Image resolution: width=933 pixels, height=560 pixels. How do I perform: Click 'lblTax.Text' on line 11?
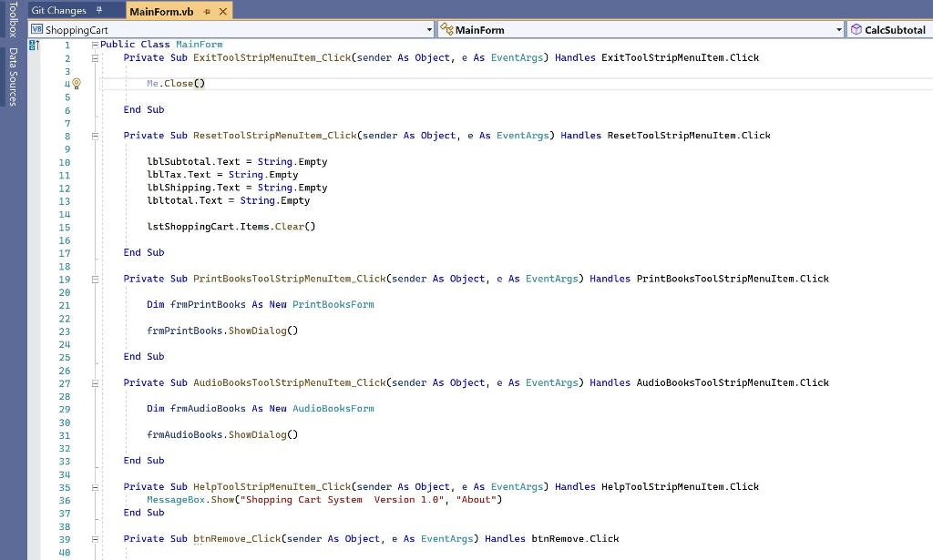179,175
